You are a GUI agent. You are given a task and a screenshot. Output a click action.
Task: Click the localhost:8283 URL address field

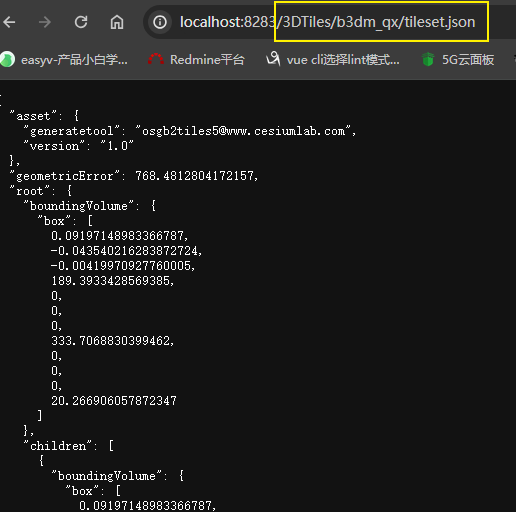(x=327, y=22)
